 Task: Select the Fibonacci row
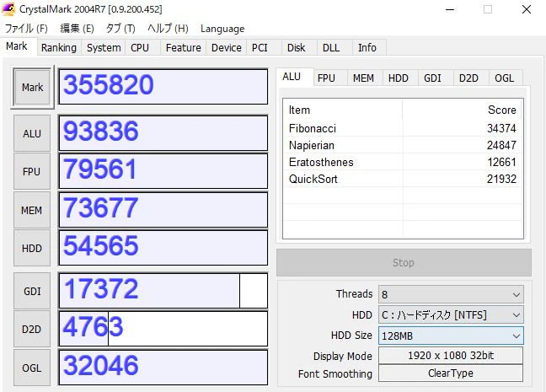coord(403,128)
